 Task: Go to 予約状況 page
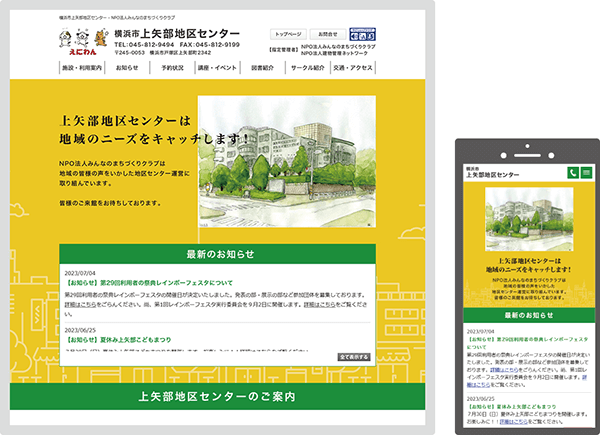172,68
